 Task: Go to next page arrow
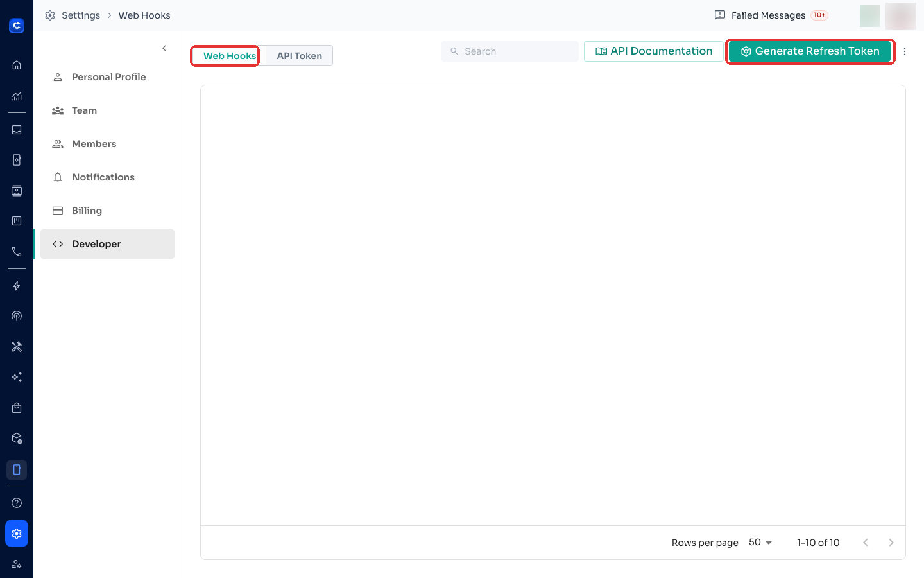tap(891, 543)
